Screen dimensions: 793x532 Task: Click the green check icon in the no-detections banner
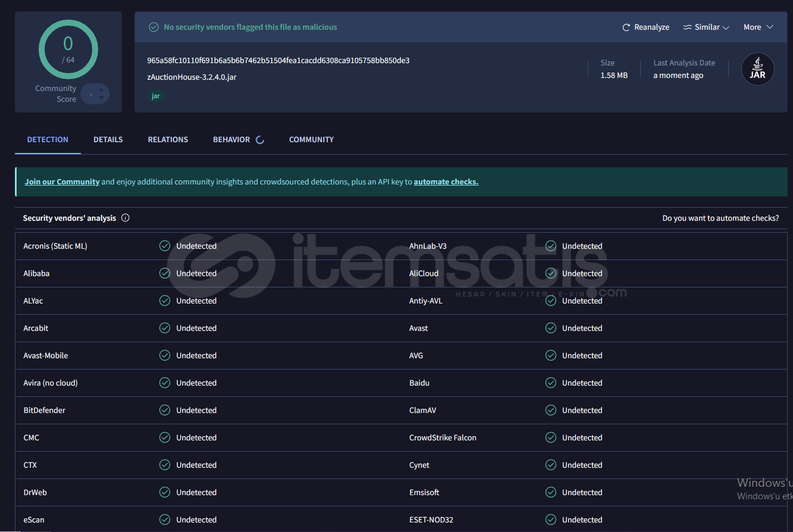(153, 27)
